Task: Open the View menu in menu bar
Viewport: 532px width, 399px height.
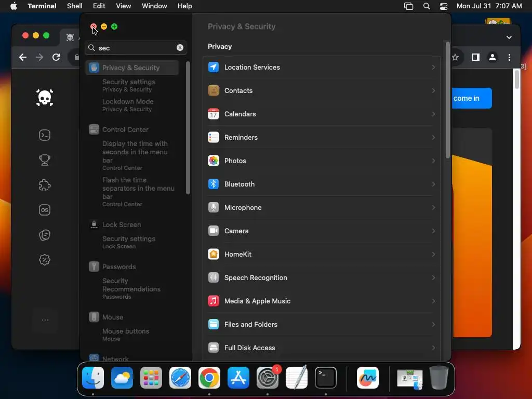Action: coord(124,6)
